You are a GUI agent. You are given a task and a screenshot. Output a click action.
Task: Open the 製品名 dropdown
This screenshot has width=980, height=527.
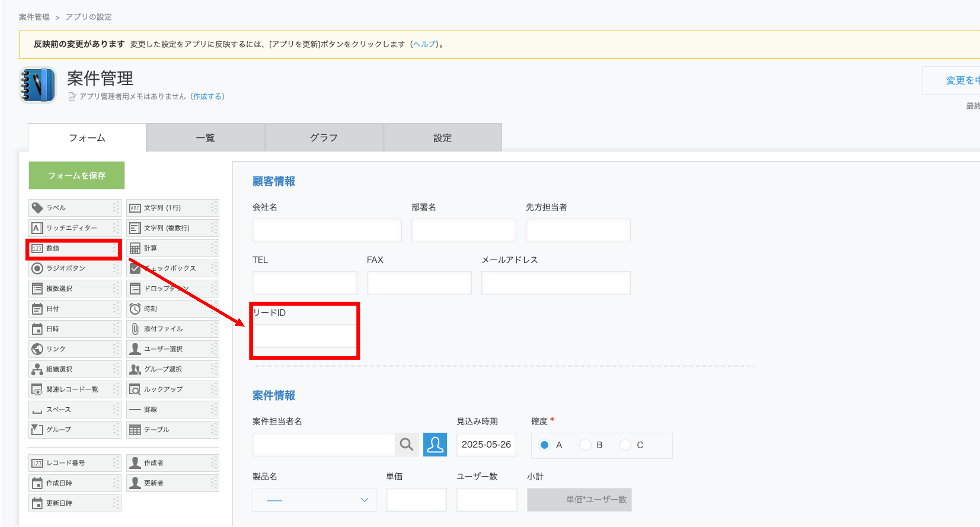[314, 500]
